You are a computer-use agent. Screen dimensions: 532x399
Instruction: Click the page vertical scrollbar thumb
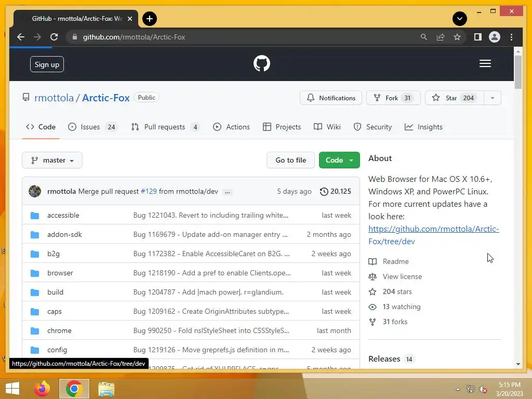click(518, 72)
